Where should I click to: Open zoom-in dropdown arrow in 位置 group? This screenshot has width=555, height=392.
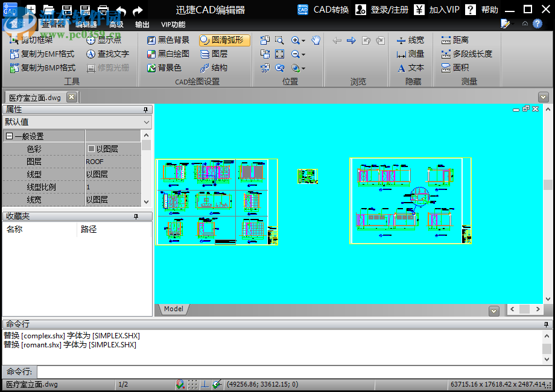point(303,40)
